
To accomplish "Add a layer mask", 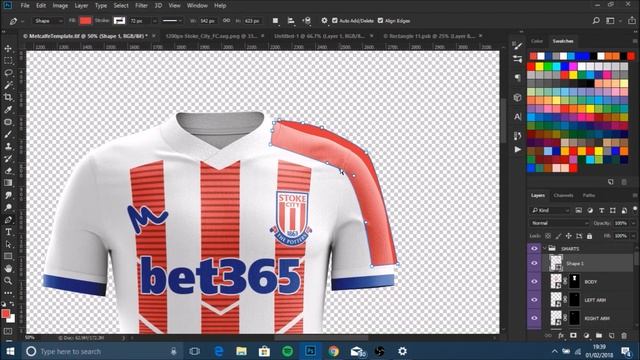I will pos(573,336).
